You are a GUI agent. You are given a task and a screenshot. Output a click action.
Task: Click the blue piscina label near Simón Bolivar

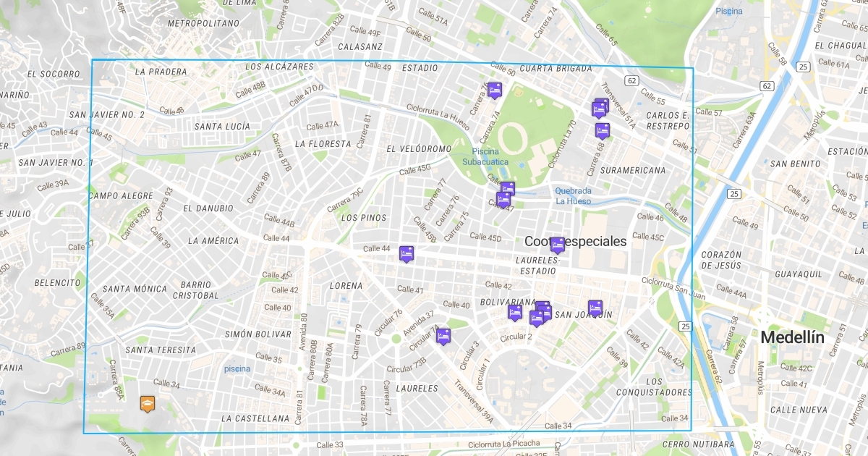(237, 368)
